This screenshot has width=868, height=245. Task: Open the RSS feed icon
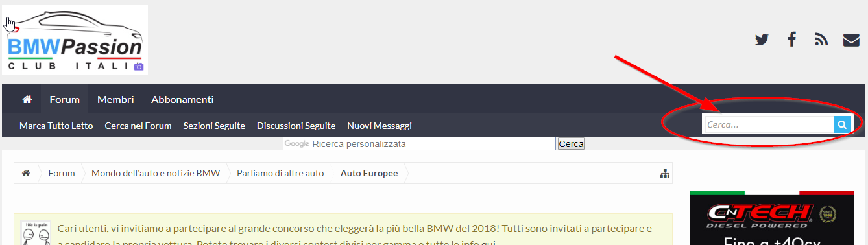tap(821, 40)
